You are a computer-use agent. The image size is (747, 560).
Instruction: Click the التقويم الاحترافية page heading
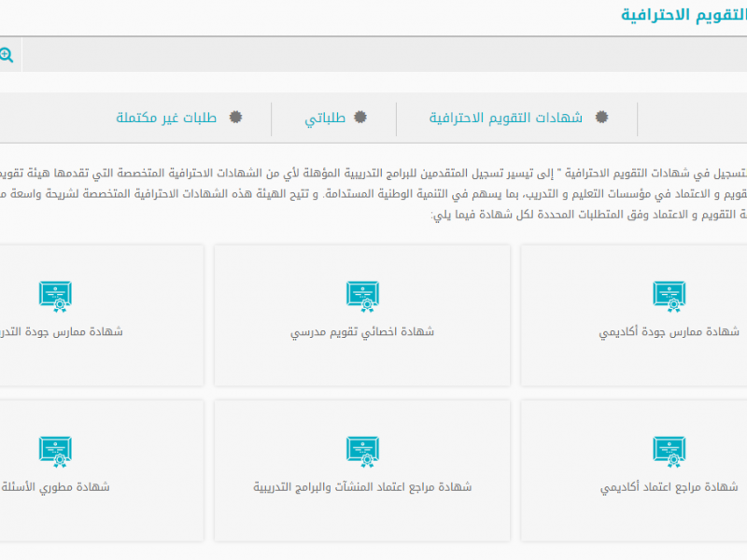pyautogui.click(x=684, y=15)
